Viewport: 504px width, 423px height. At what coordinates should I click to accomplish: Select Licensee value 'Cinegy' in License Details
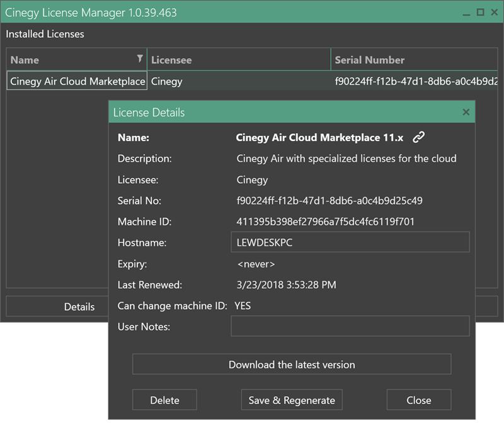[253, 180]
